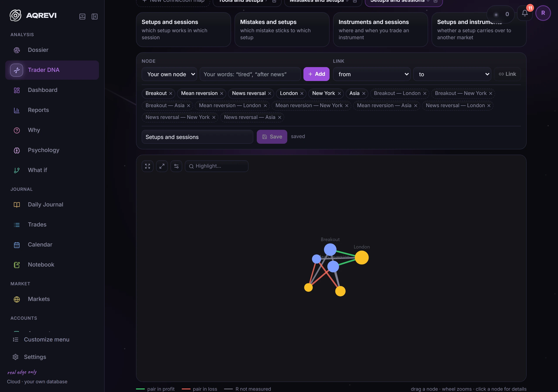Open Dashboard using its grid icon
This screenshot has width=558, height=392.
(17, 90)
